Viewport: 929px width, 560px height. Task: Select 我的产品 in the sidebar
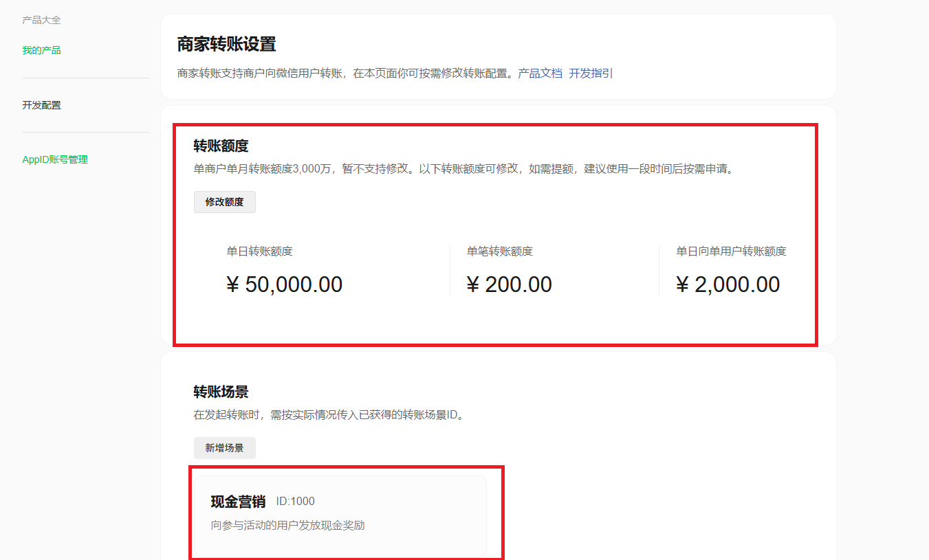pyautogui.click(x=41, y=50)
